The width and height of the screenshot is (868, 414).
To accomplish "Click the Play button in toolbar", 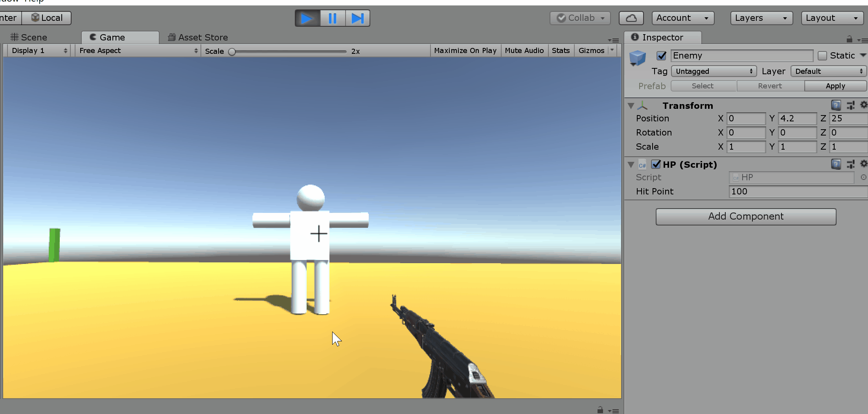I will tap(307, 18).
